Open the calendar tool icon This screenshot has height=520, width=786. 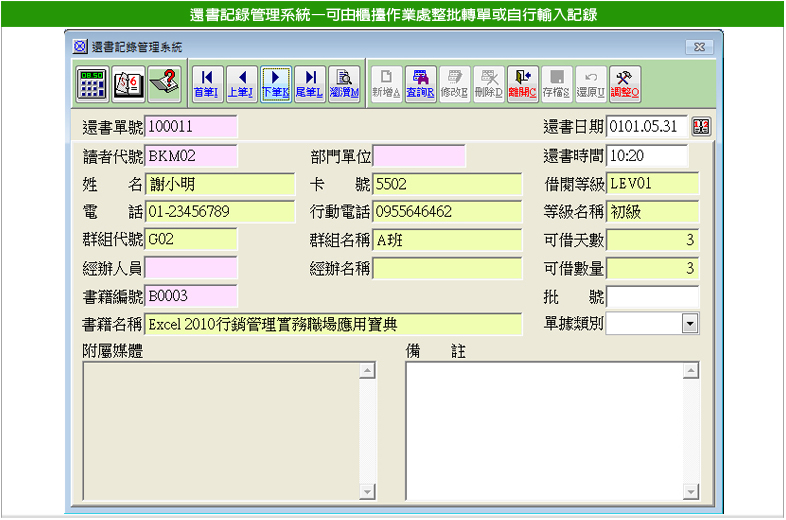pos(128,83)
